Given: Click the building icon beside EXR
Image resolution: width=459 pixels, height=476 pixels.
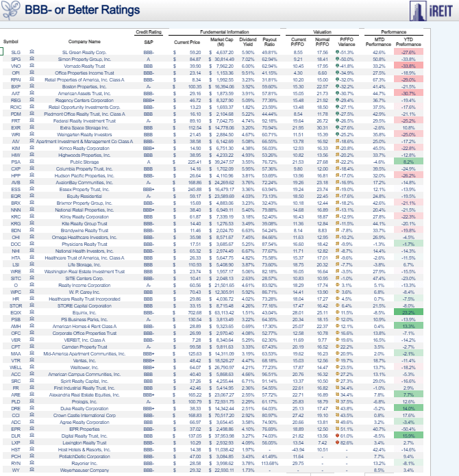Looking at the screenshot, I should 32,127.
